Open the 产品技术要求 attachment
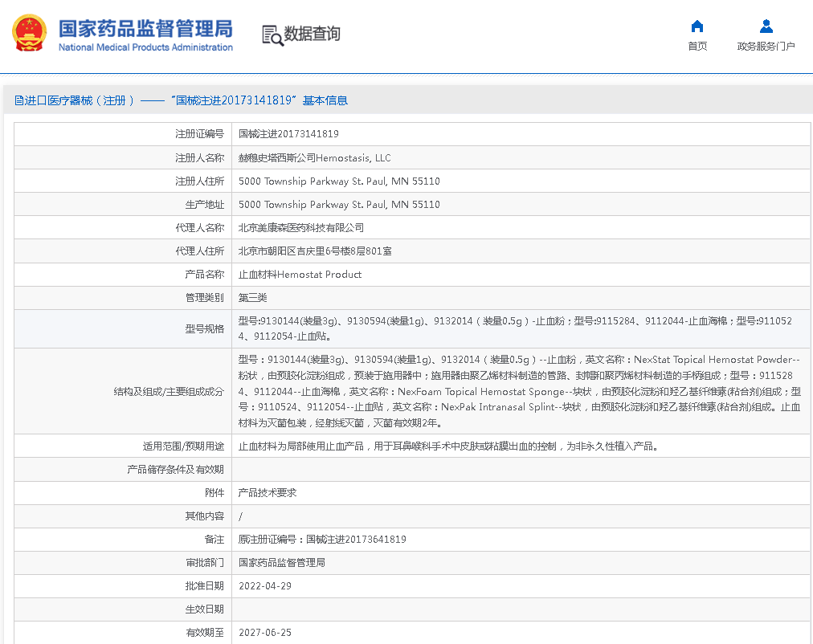The width and height of the screenshot is (813, 644). (x=268, y=493)
